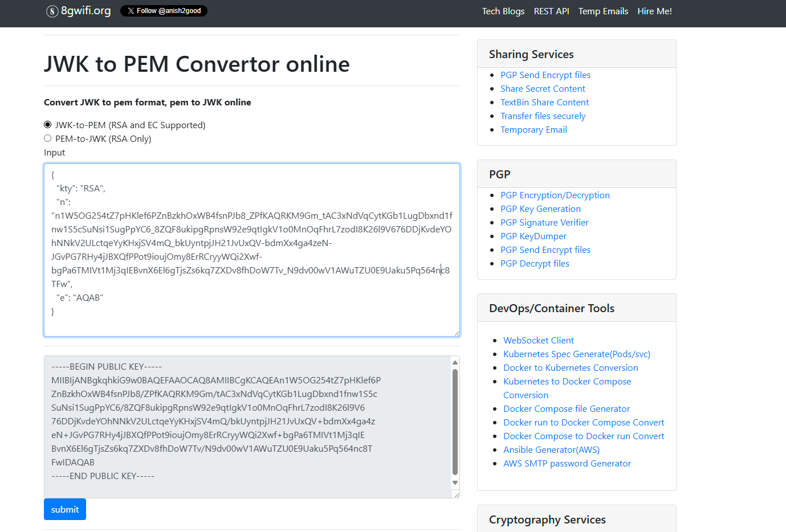Open the Kubernetes Spec Generate(Pods/svc) link
Viewport: 786px width, 532px height.
click(x=577, y=354)
